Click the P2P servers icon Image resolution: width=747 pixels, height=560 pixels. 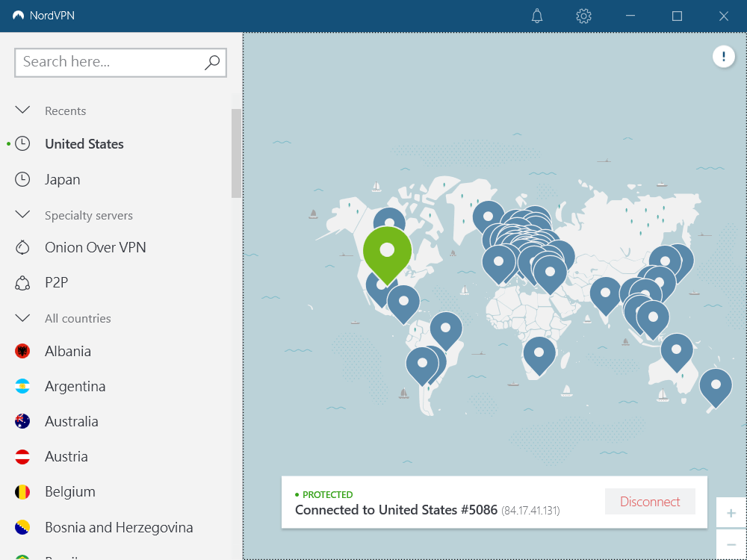pyautogui.click(x=22, y=283)
